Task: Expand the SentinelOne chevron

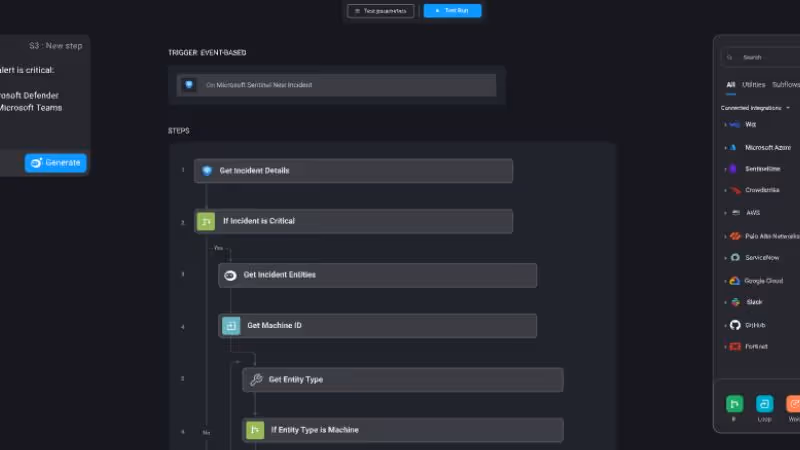Action: [726, 169]
